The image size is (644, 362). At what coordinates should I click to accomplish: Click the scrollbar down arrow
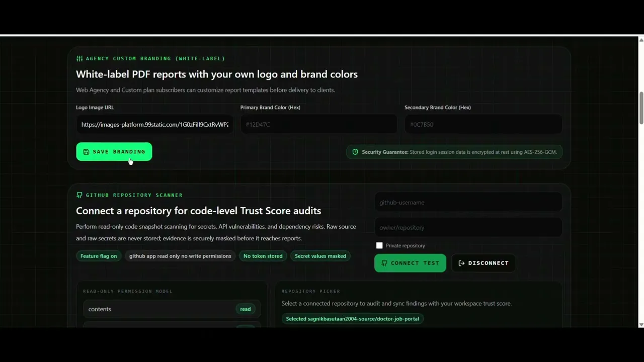[x=641, y=325]
